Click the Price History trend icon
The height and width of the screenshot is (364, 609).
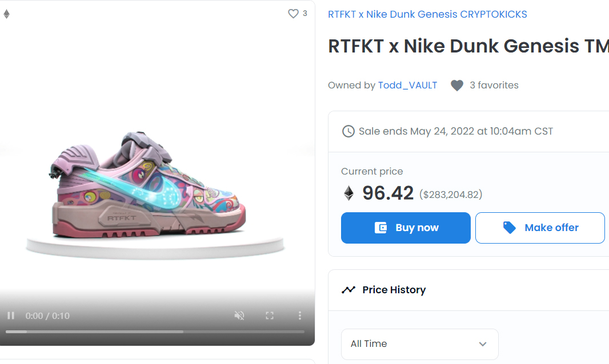pyautogui.click(x=348, y=290)
